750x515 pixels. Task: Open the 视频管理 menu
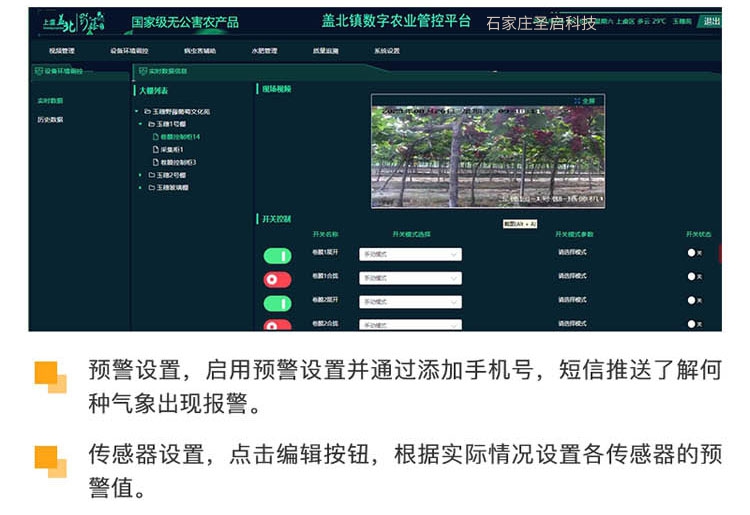[x=62, y=50]
